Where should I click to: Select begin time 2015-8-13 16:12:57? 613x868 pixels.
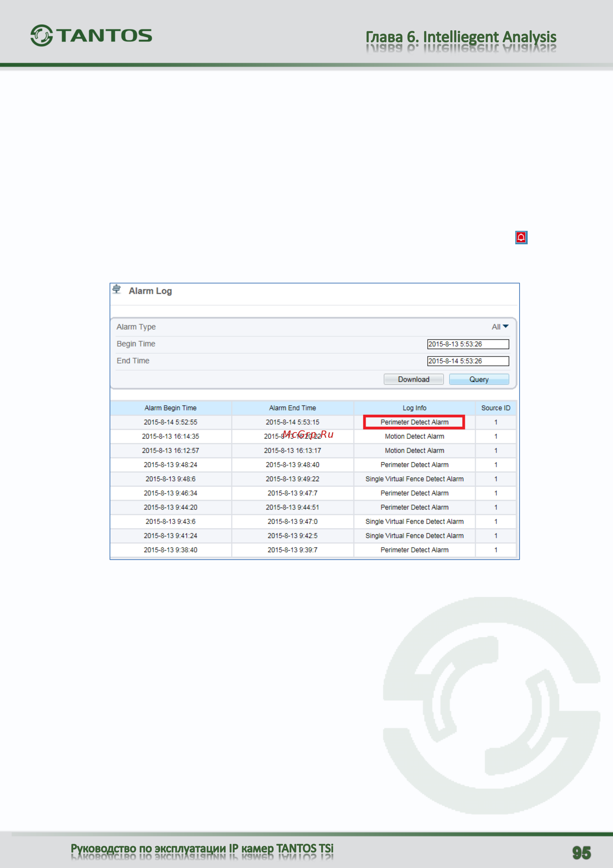click(170, 451)
